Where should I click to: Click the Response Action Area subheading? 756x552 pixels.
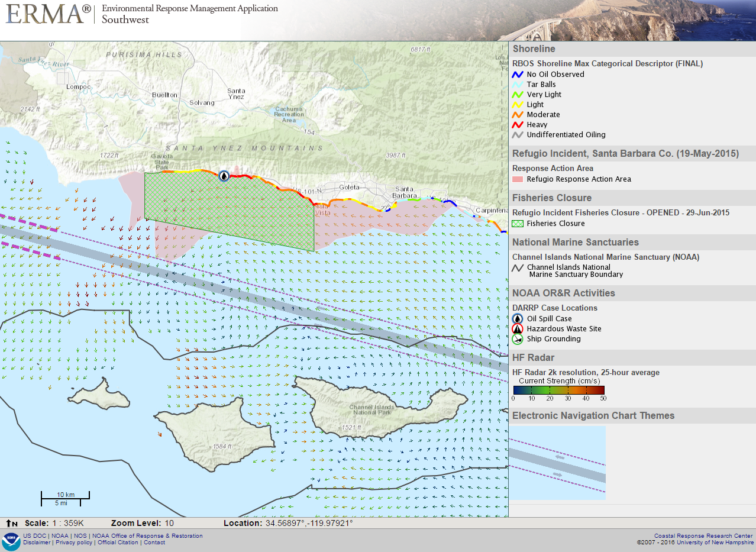point(553,169)
